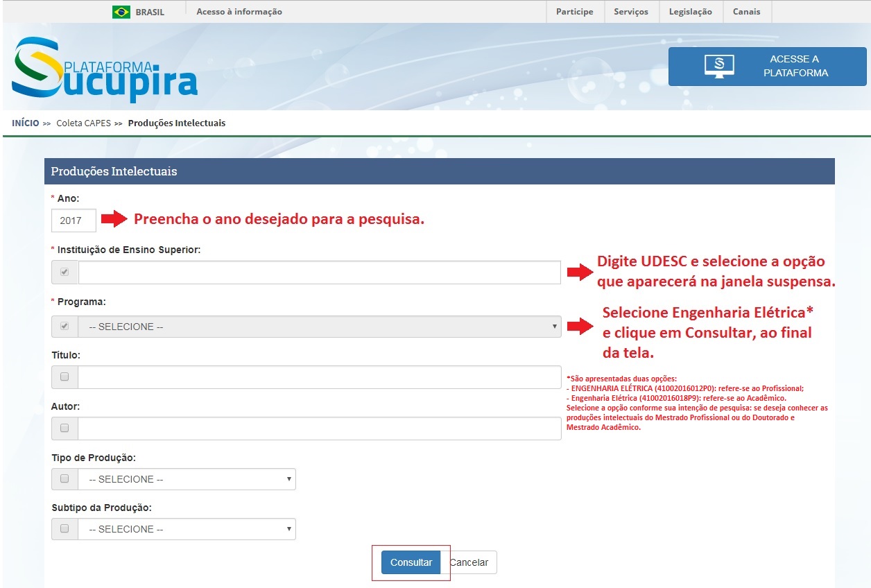Navigate to INÍCIO in the breadcrumb
This screenshot has width=871, height=588.
coord(26,123)
